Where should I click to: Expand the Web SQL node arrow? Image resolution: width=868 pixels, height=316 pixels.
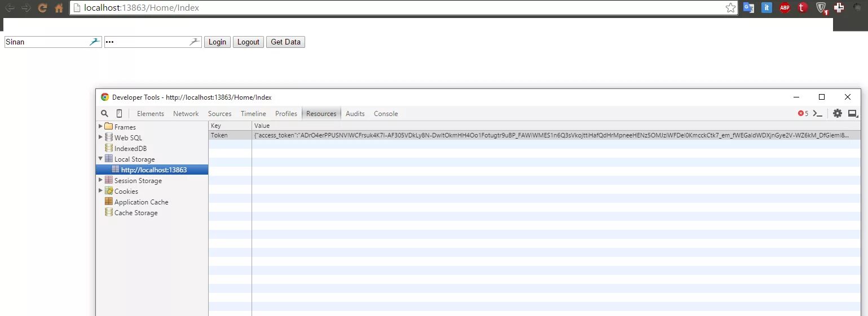click(101, 137)
